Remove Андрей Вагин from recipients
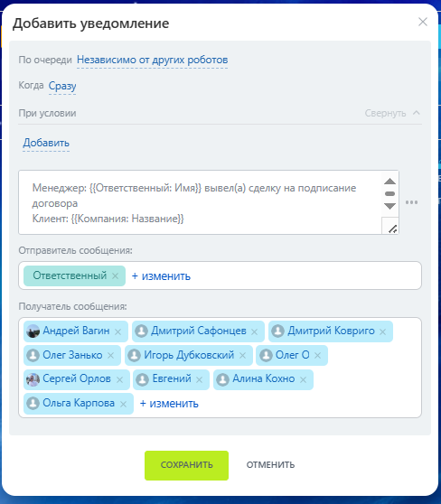The image size is (441, 504). [x=118, y=331]
